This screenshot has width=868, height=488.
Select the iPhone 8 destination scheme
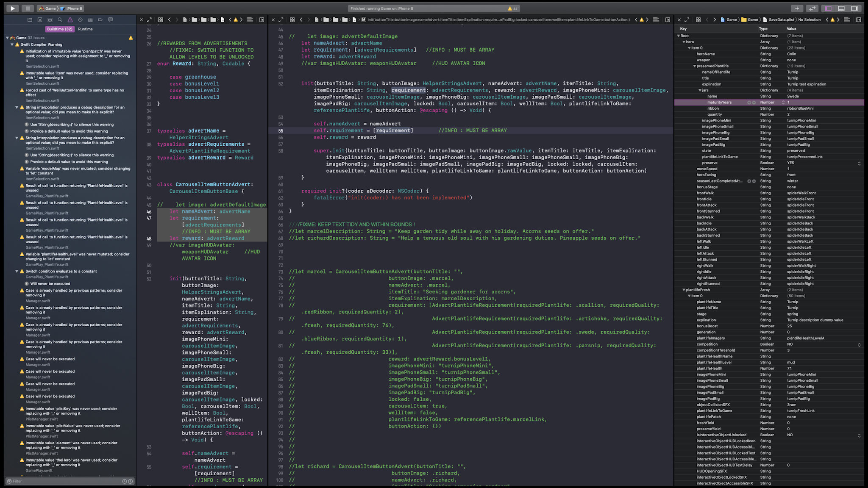click(74, 8)
